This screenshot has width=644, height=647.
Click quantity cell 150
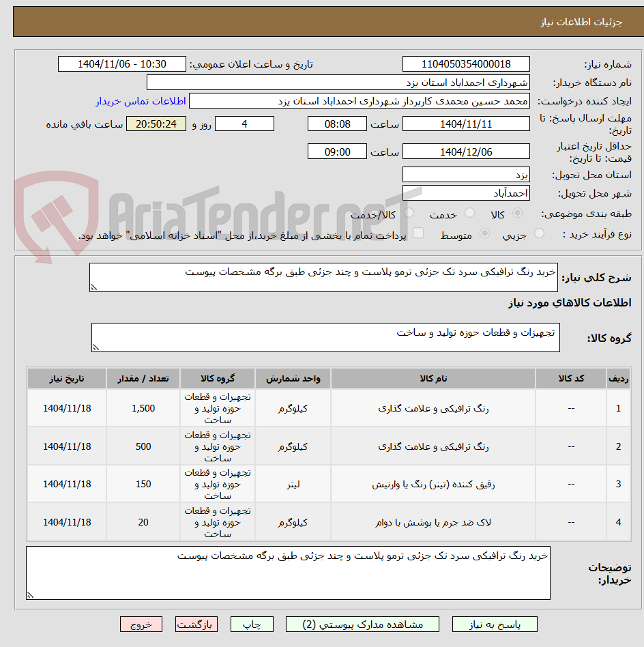143,484
